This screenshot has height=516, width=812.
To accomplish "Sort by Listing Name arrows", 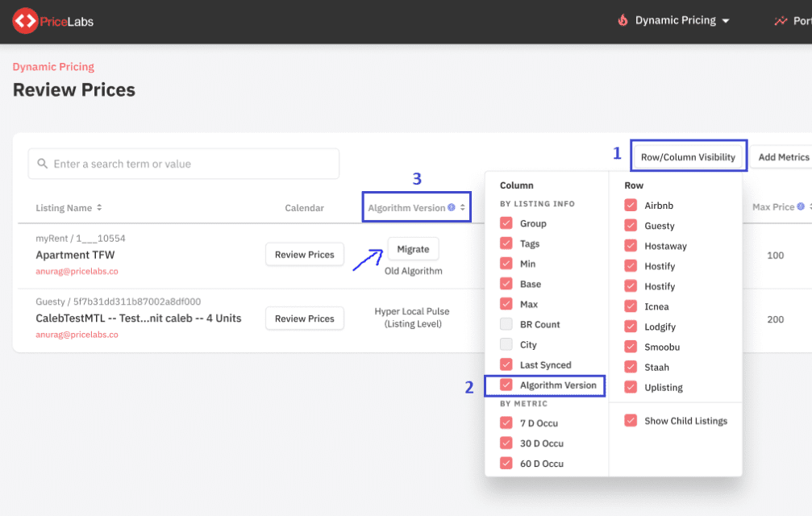I will pos(99,208).
